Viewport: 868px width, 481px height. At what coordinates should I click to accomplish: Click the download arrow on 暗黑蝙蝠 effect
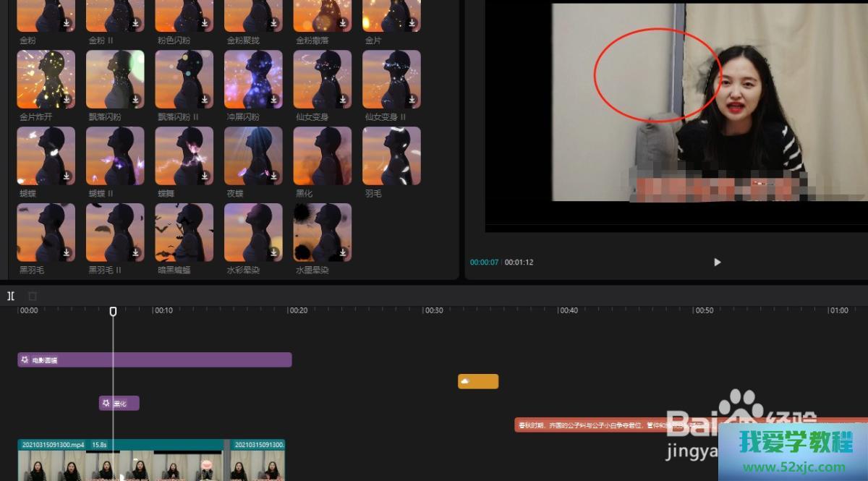pyautogui.click(x=205, y=253)
